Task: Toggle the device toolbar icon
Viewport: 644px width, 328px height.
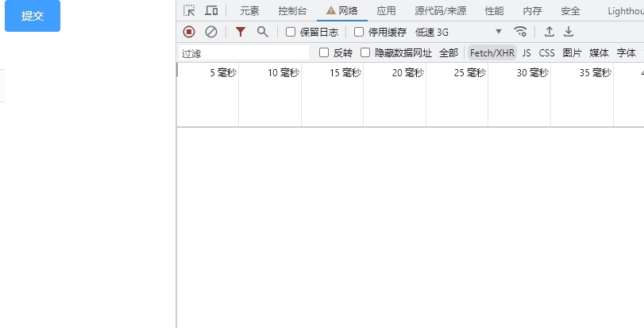Action: (x=211, y=10)
